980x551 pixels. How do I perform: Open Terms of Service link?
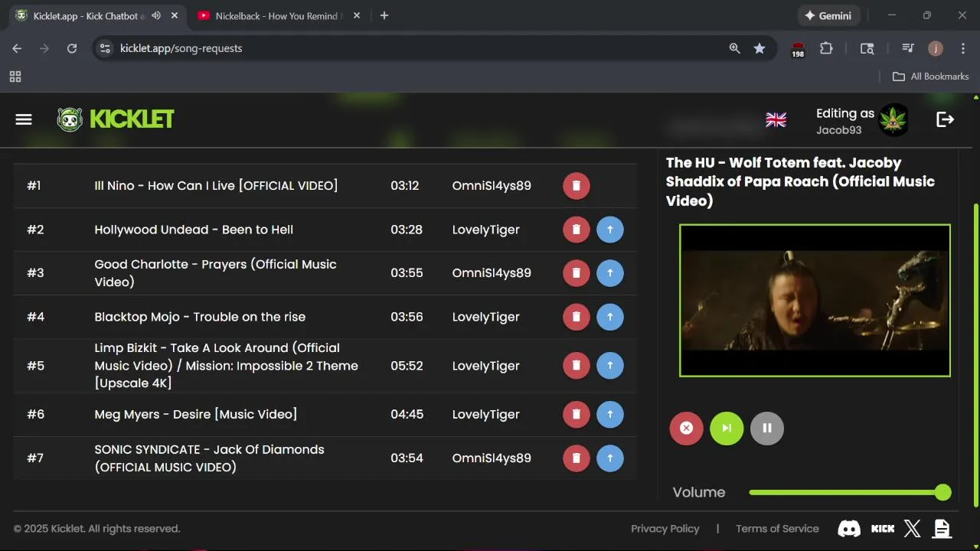click(777, 529)
